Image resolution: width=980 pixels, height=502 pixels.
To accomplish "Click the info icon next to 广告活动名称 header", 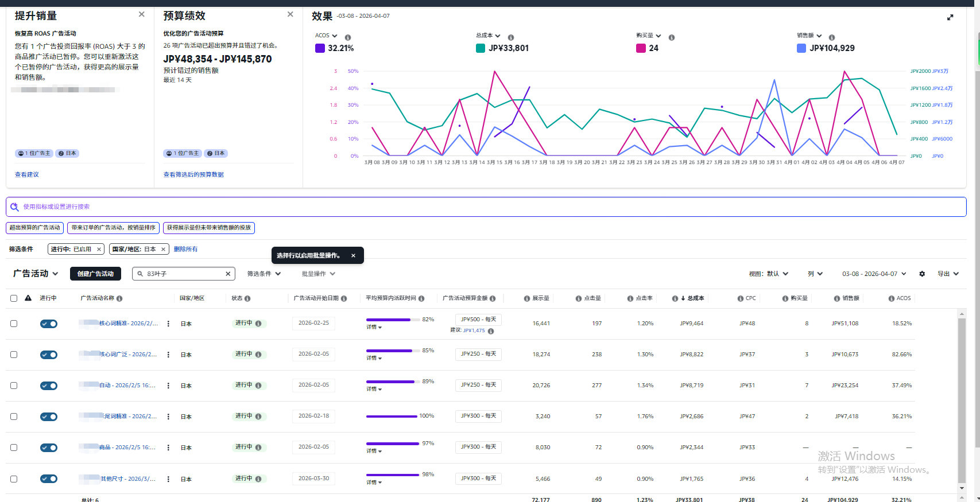I will tap(119, 298).
